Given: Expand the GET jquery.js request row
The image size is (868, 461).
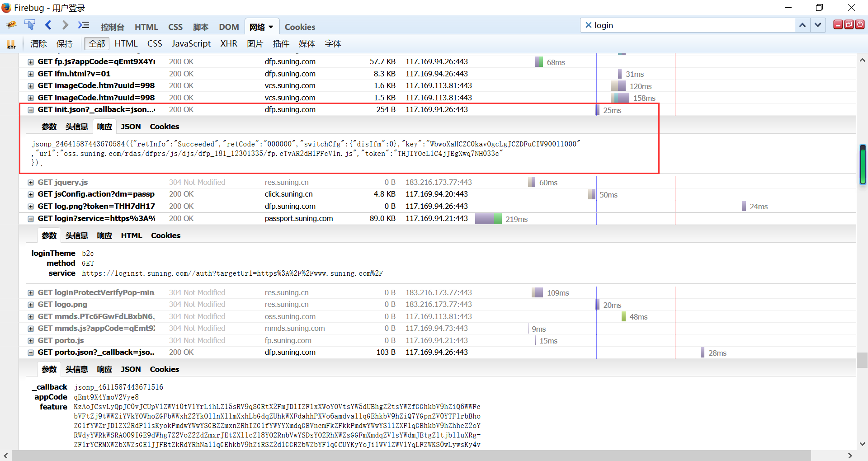Looking at the screenshot, I should click(31, 183).
